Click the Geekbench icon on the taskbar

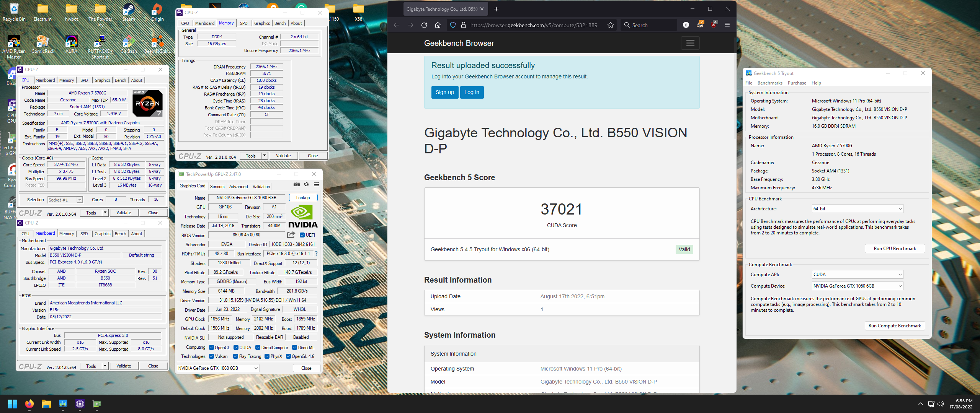pyautogui.click(x=63, y=404)
